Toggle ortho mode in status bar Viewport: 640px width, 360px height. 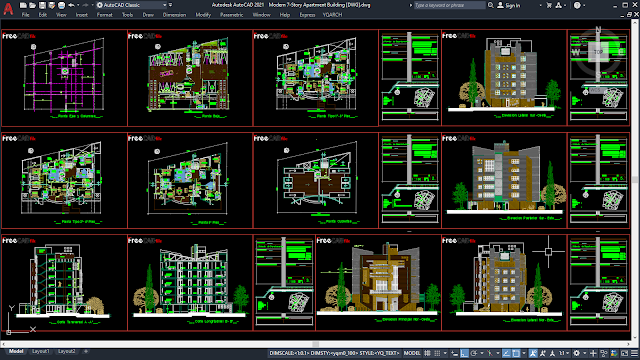[x=464, y=353]
